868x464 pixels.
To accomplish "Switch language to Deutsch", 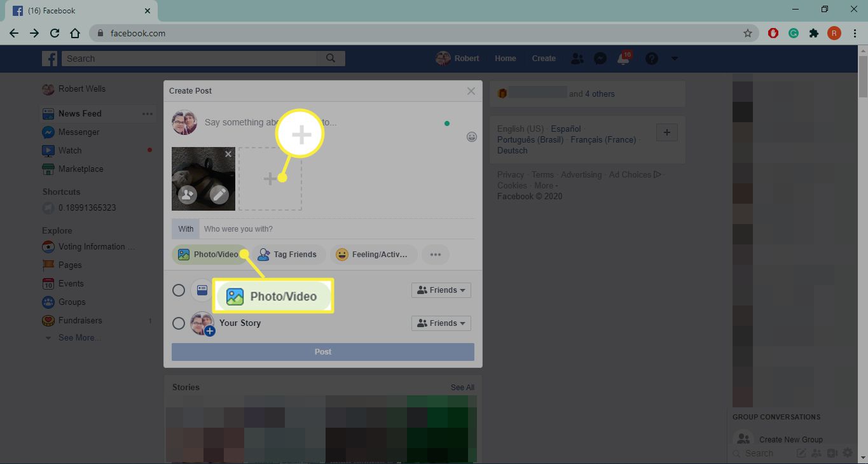I will 513,151.
